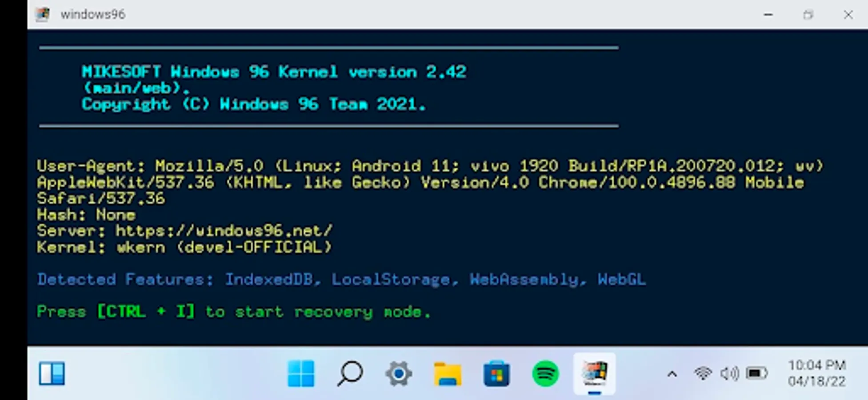The height and width of the screenshot is (400, 868).
Task: Click the "Safari/537.36" line
Action: point(101,198)
